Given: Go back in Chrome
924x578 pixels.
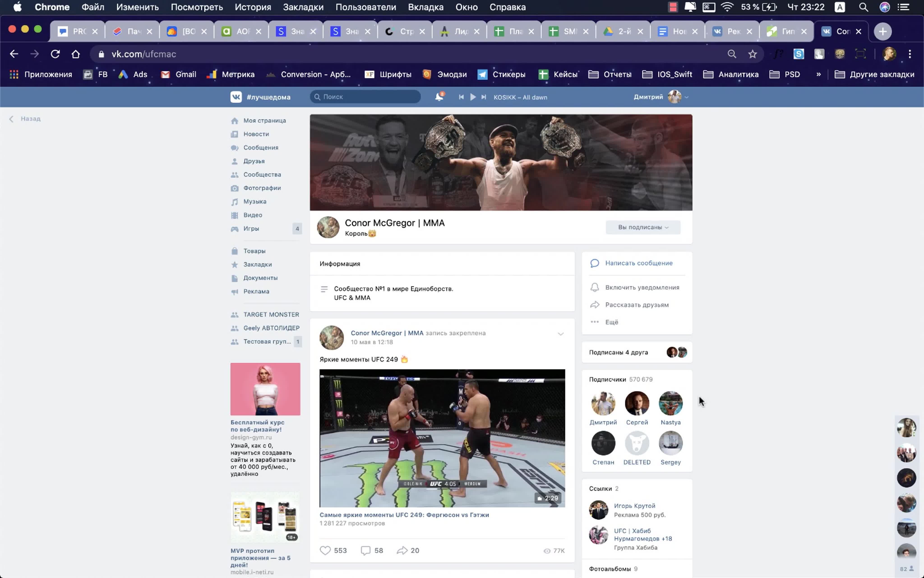Looking at the screenshot, I should pyautogui.click(x=14, y=54).
